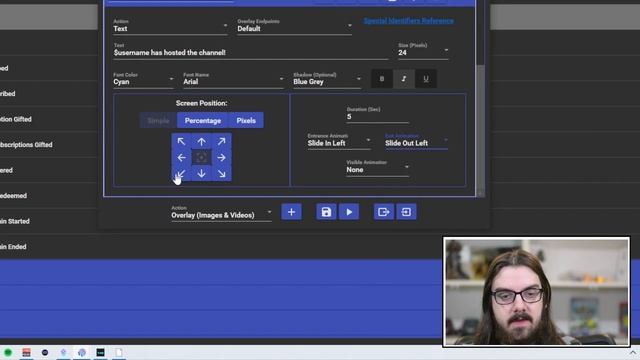
Task: Toggle underline text formatting
Action: tap(426, 79)
